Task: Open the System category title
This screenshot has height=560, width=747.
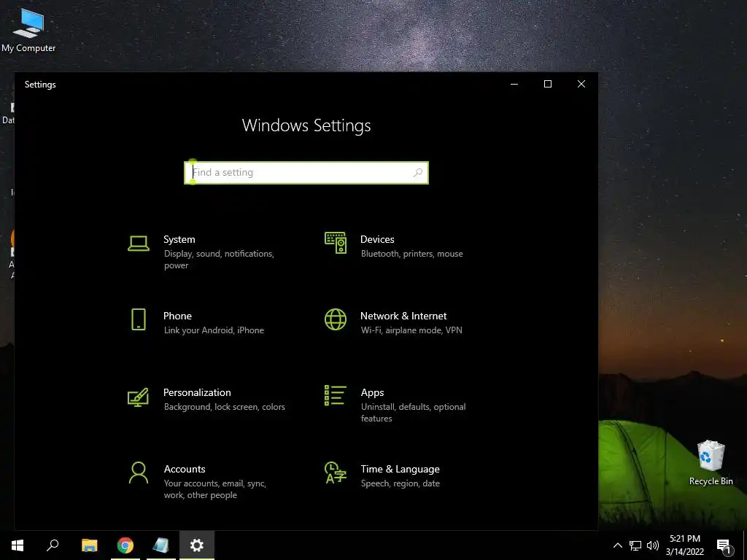Action: pyautogui.click(x=179, y=239)
